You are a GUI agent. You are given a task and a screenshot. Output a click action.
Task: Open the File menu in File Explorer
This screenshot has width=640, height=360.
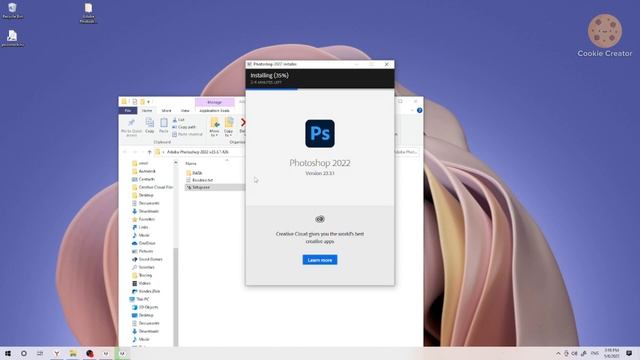pos(128,111)
